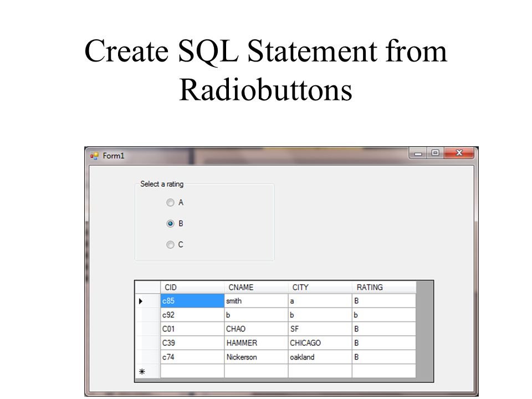Click the oakland city cell
The width and height of the screenshot is (532, 399).
pyautogui.click(x=320, y=357)
